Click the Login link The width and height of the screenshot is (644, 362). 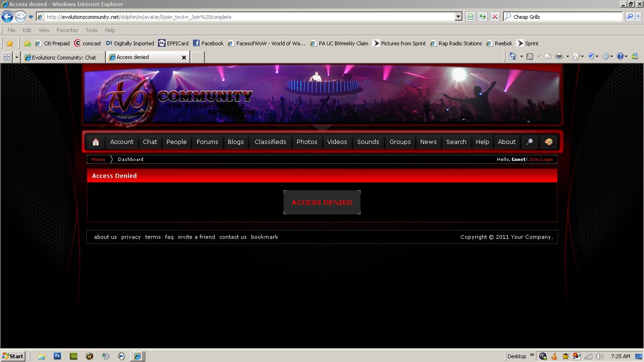[546, 160]
